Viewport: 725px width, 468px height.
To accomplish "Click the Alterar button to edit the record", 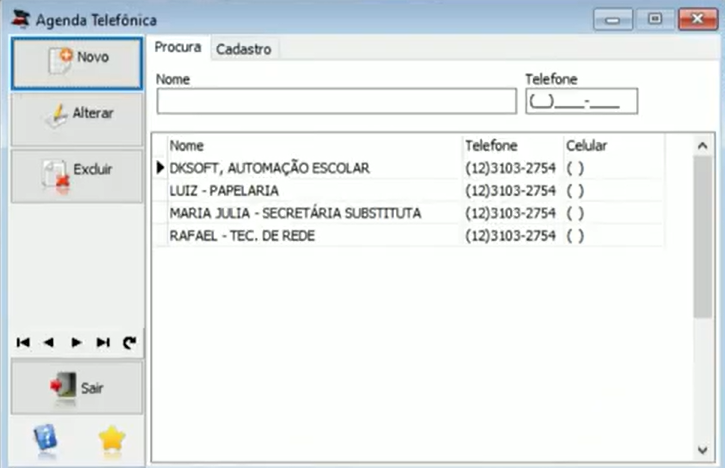I will pos(77,120).
